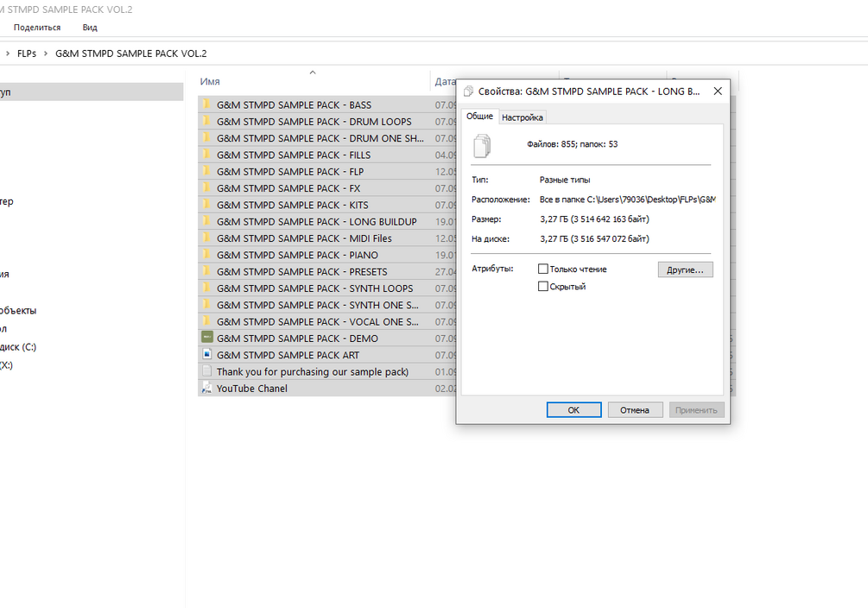Click chevron after FLPs in address bar
Screen dimensions: 868x608
coord(46,54)
